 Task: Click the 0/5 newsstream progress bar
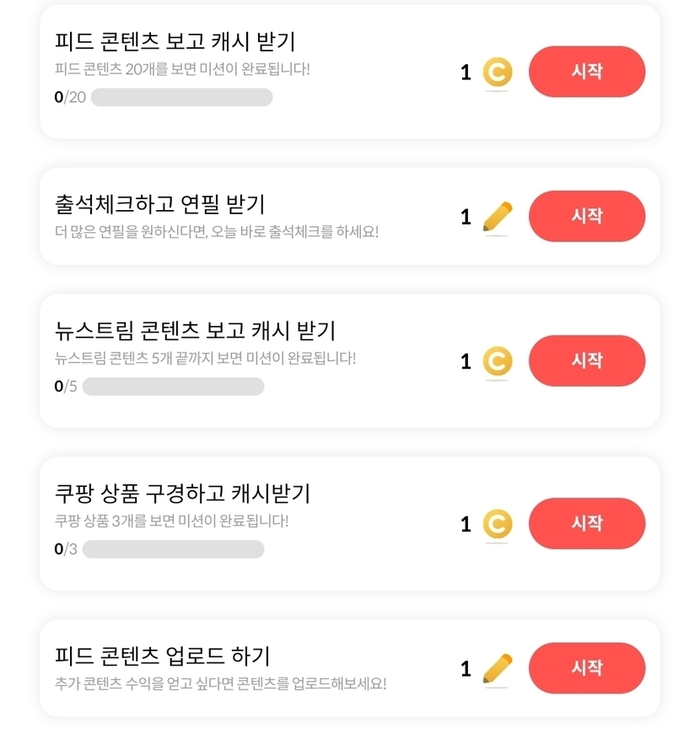click(x=173, y=386)
